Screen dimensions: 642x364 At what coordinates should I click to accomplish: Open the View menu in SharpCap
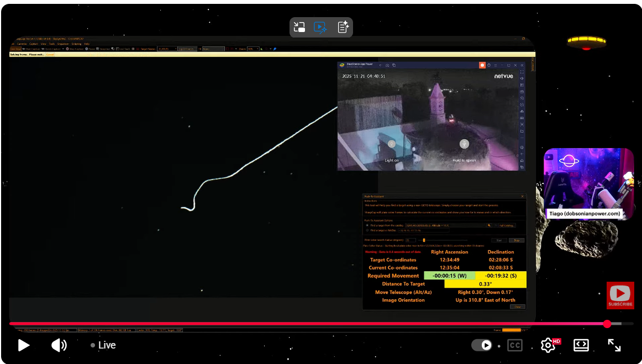click(x=44, y=44)
